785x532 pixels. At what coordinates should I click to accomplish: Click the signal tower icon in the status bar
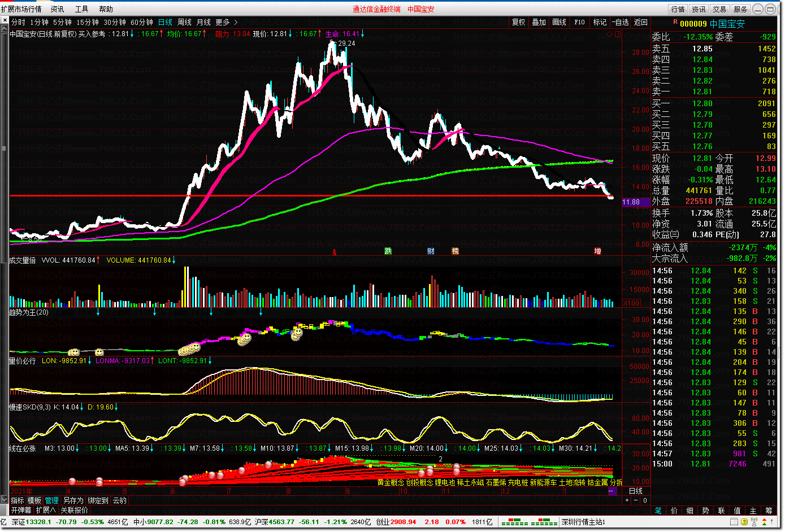[x=755, y=522]
